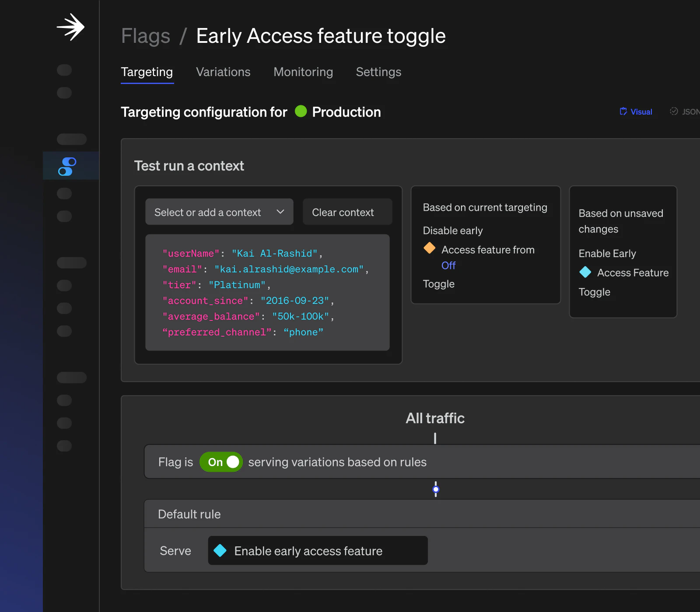Screen dimensions: 700x612
Task: Open the Monitoring tab
Action: coord(303,72)
